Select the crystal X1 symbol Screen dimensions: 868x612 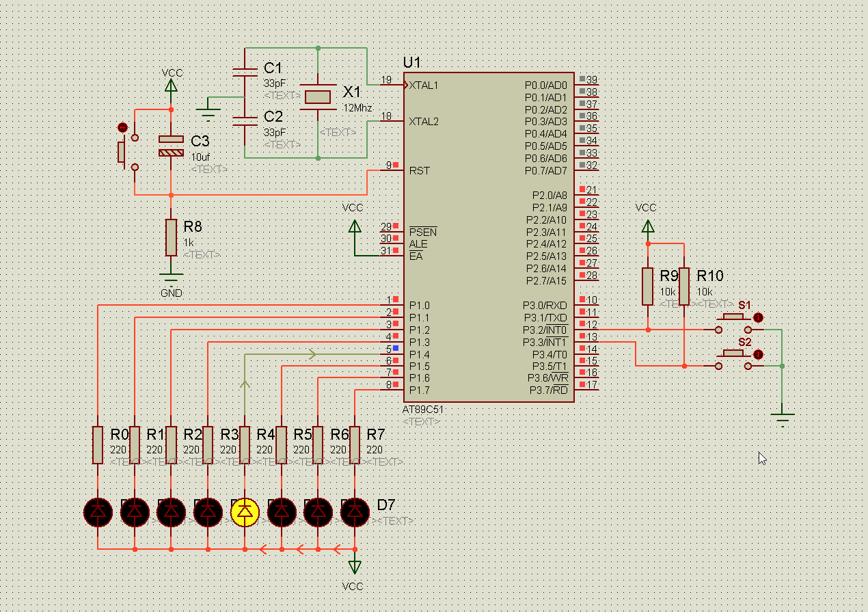pos(318,96)
